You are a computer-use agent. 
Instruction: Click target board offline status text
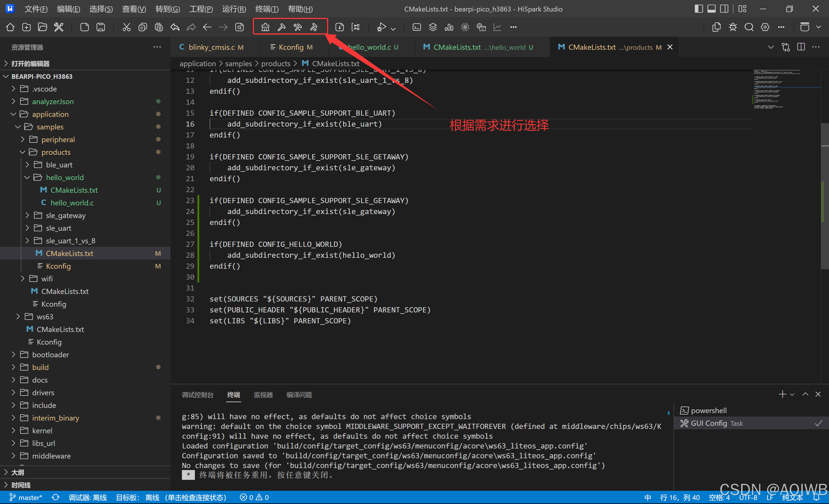(171, 497)
